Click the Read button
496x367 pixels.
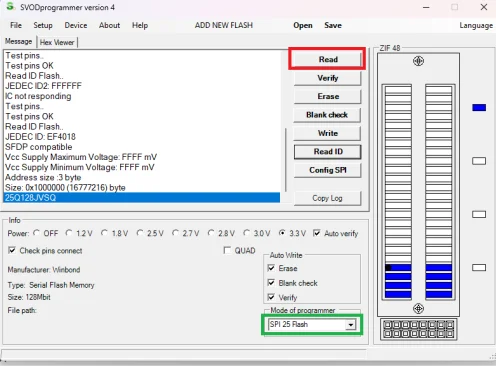tap(328, 59)
